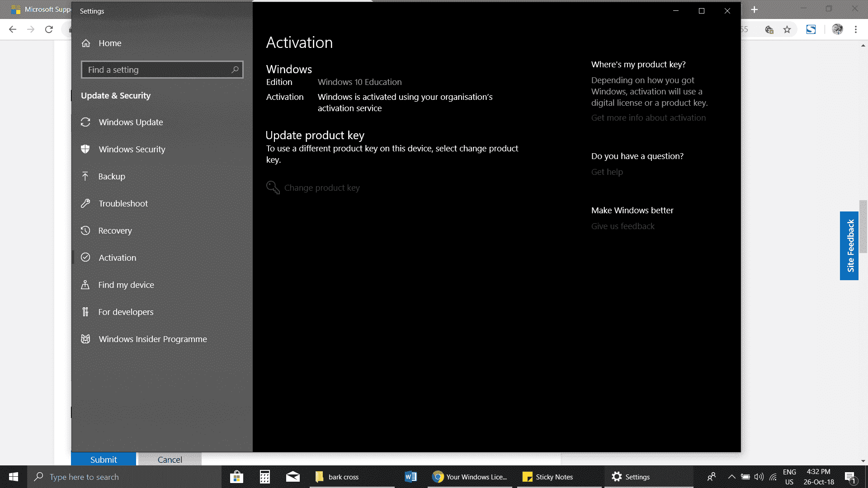Open Get more info about activation link
Image resolution: width=868 pixels, height=488 pixels.
648,117
